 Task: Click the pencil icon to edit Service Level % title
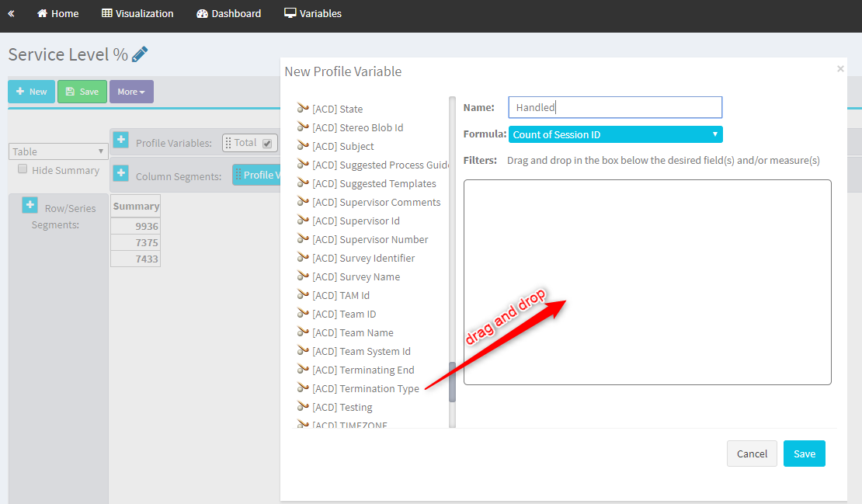click(x=140, y=54)
